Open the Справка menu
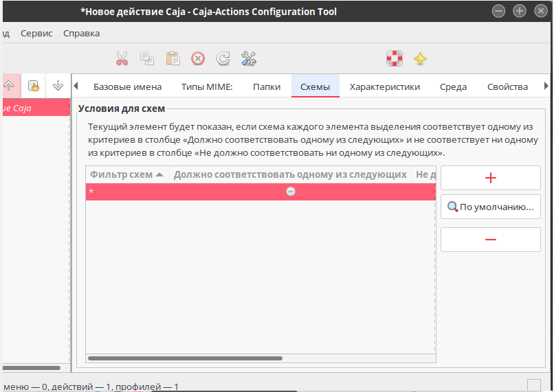 81,33
